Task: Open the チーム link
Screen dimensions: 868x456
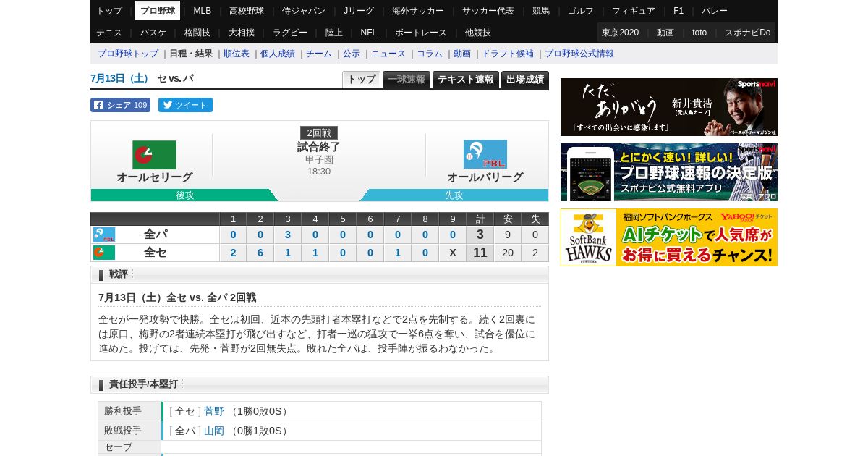Action: tap(319, 54)
